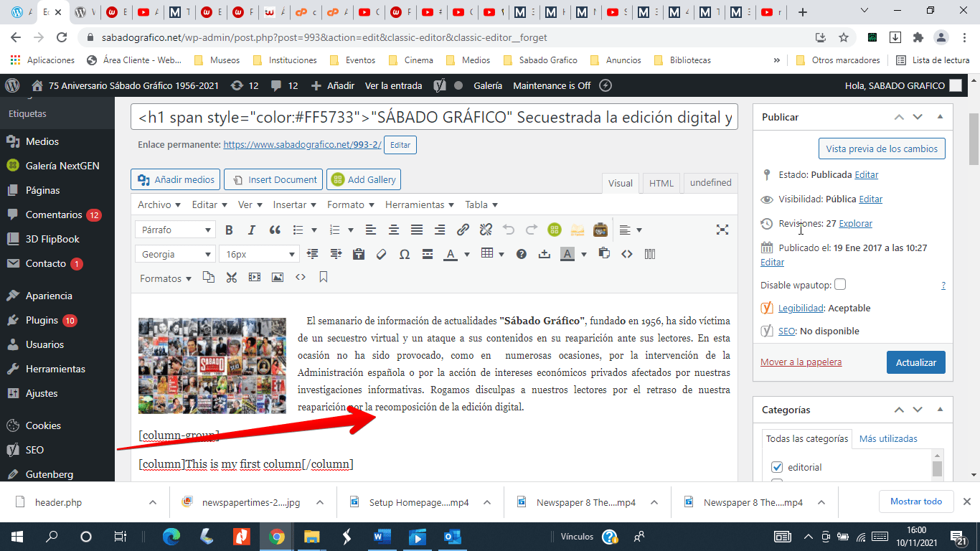Open Microsoft Word from the taskbar
The image size is (980, 551).
coord(382,537)
